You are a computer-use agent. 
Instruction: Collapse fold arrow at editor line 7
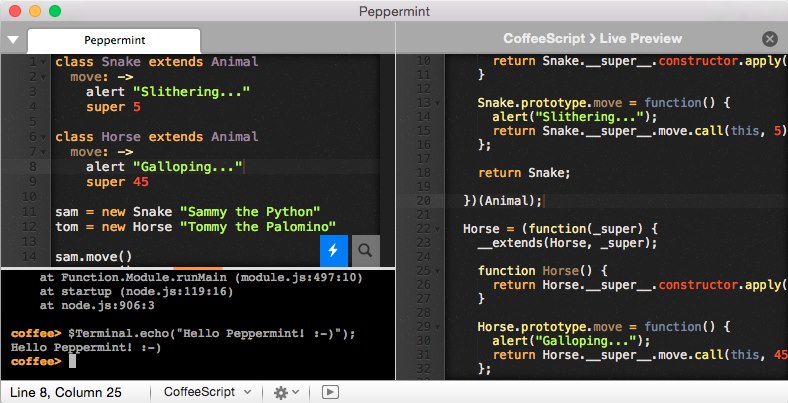click(43, 152)
